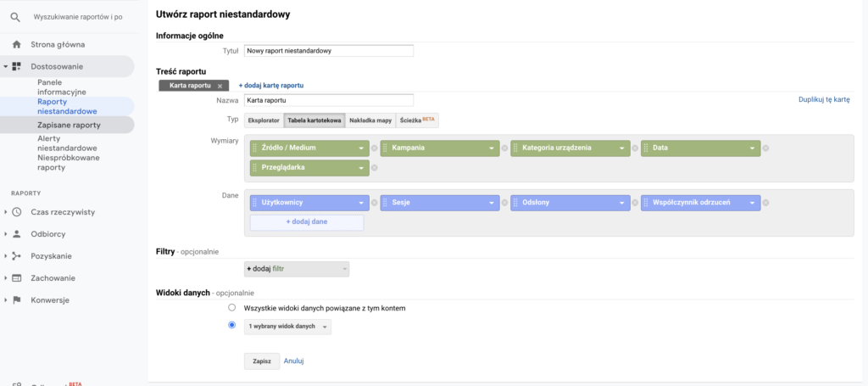Open the Przeglądarka dimension dropdown

click(361, 168)
